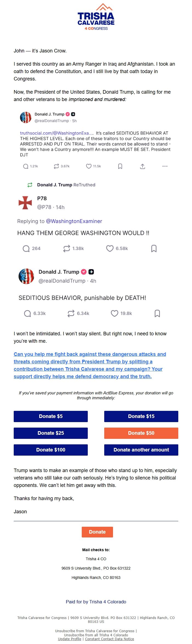This screenshot has height=644, width=192.
Task: Click the underlined split contribution link
Action: point(90,365)
